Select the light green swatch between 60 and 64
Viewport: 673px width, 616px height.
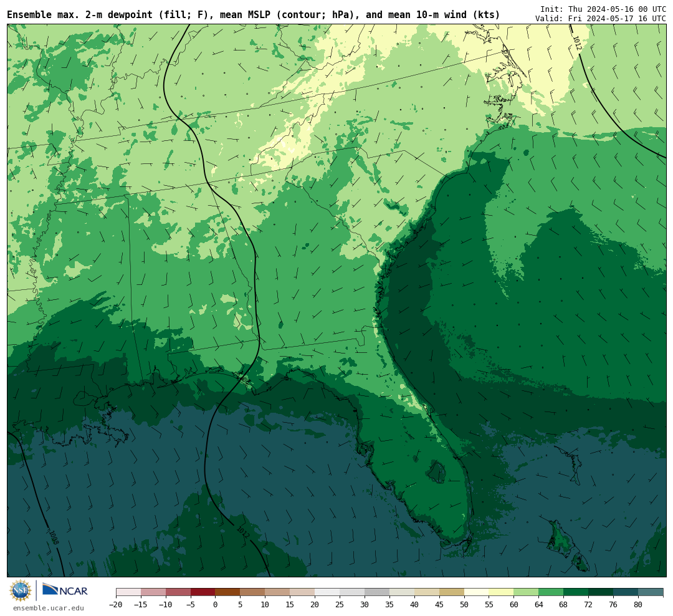(x=527, y=592)
